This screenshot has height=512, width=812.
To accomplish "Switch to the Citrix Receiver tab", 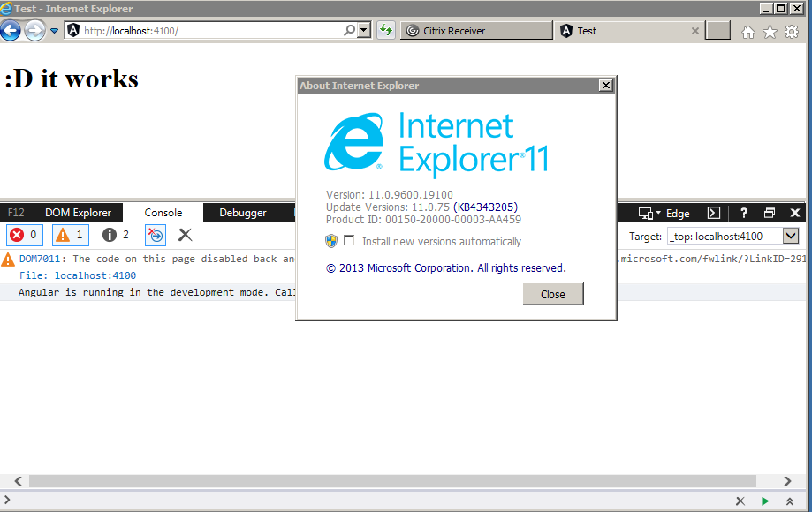I will (x=476, y=31).
